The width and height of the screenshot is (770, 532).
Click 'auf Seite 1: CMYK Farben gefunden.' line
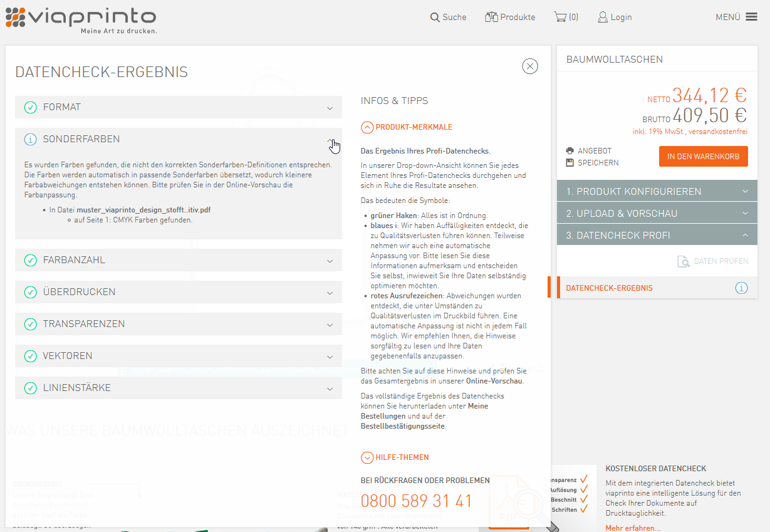(133, 221)
